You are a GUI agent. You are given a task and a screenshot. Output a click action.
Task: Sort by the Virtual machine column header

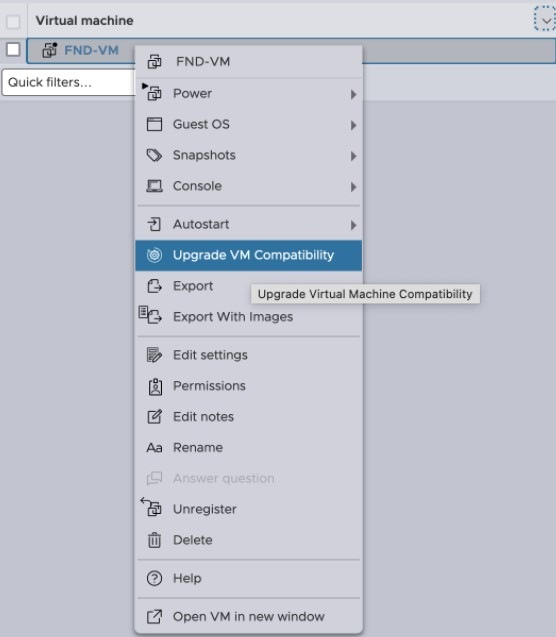coord(84,20)
